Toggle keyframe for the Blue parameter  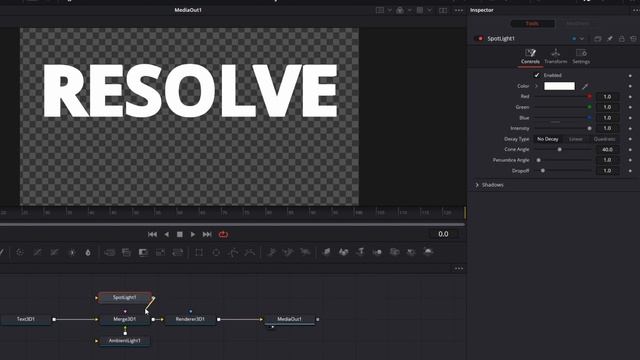630,118
